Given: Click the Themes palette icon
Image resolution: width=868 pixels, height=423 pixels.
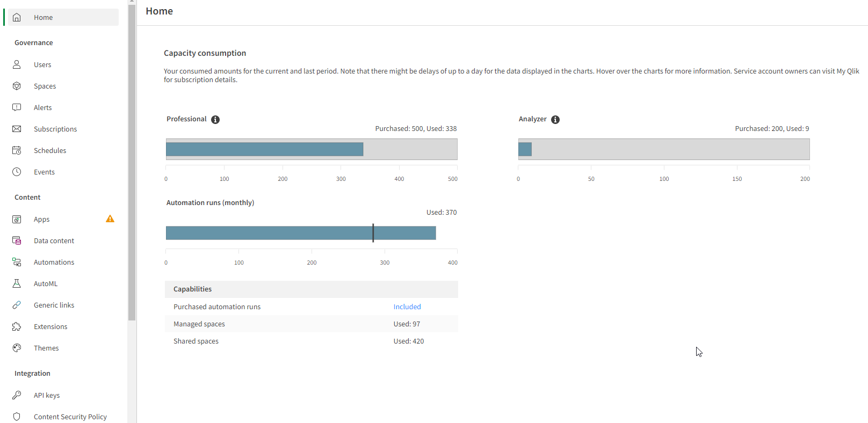Looking at the screenshot, I should coord(17,348).
